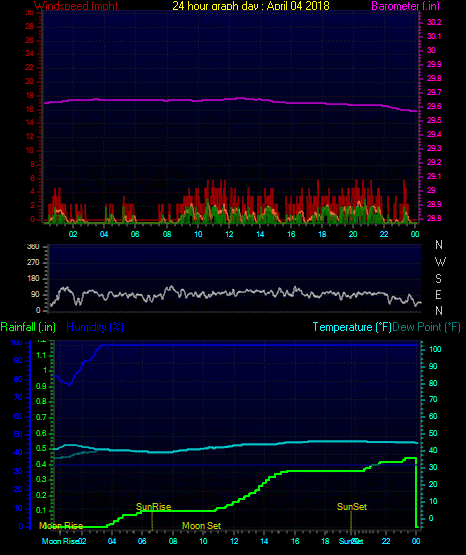Click the S wind direction label
This screenshot has width=466, height=555.
pos(438,279)
